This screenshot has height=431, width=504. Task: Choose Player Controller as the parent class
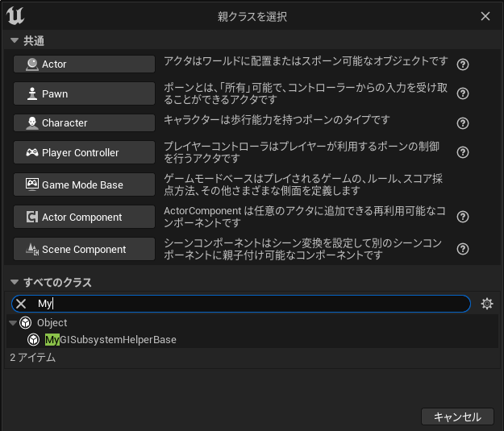click(84, 152)
